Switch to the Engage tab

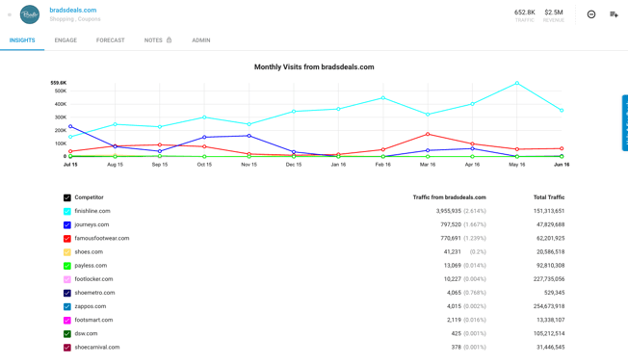(x=65, y=40)
